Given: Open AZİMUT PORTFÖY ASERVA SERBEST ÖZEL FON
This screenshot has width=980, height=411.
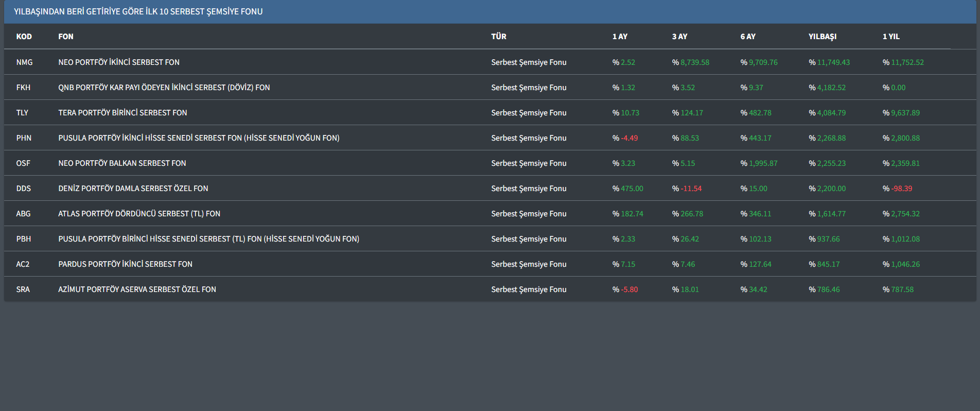Looking at the screenshot, I should pos(137,289).
